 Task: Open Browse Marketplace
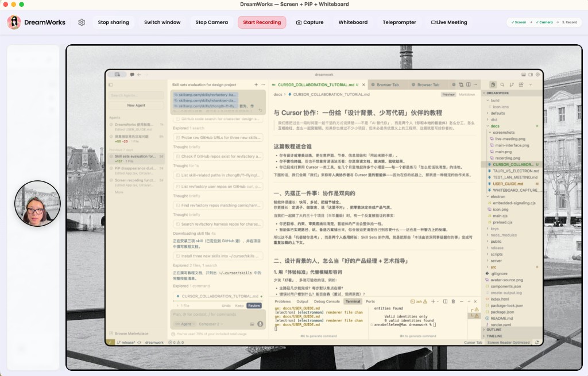(129, 334)
